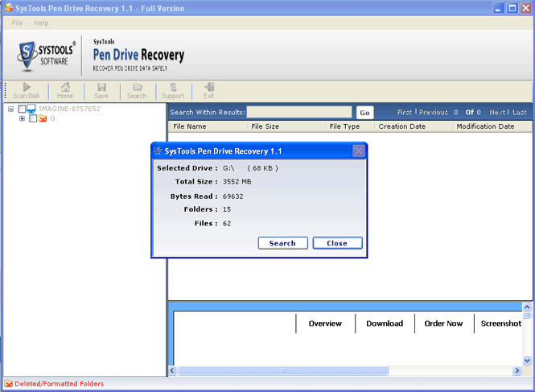Click the Last navigation link
The height and width of the screenshot is (392, 535).
tap(519, 113)
